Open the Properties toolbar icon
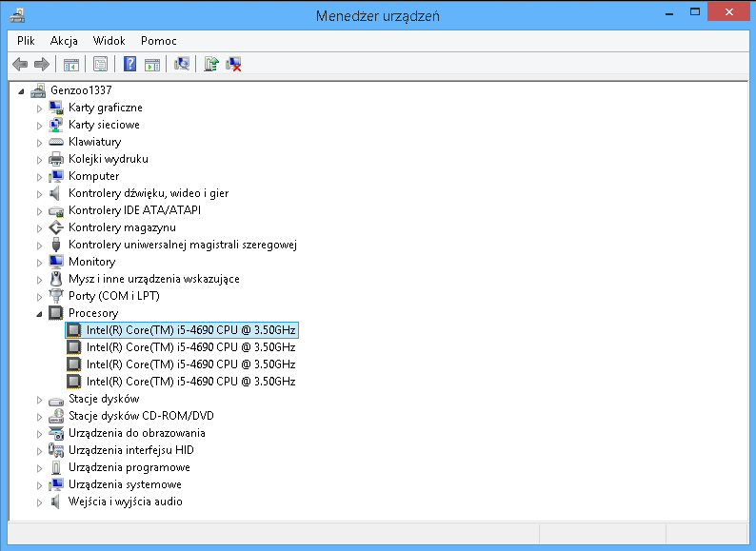The height and width of the screenshot is (551, 756). (x=100, y=64)
